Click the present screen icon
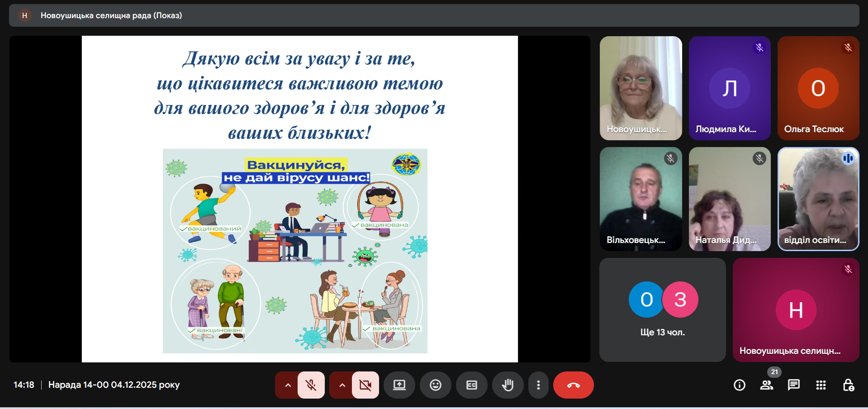The height and width of the screenshot is (409, 868). 399,385
